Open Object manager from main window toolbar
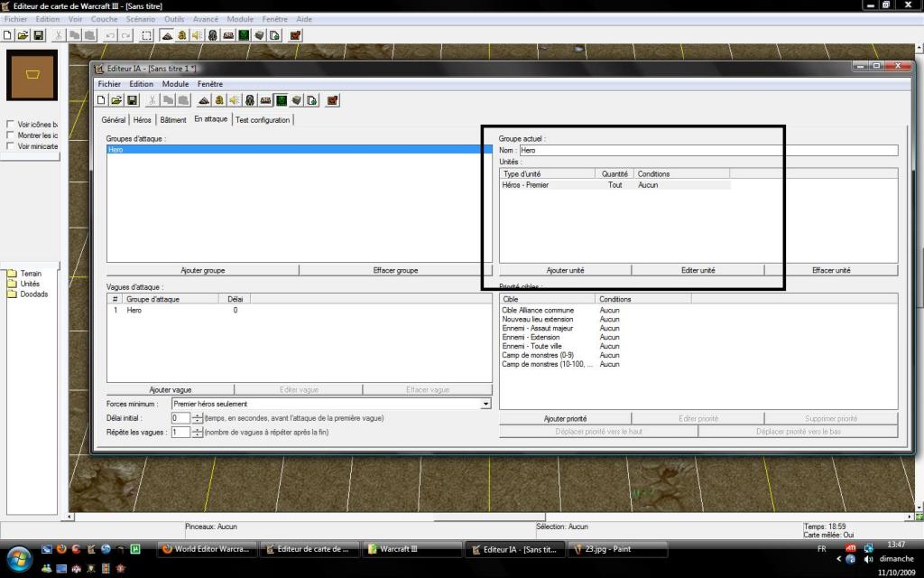The width and height of the screenshot is (924, 578). [x=259, y=35]
